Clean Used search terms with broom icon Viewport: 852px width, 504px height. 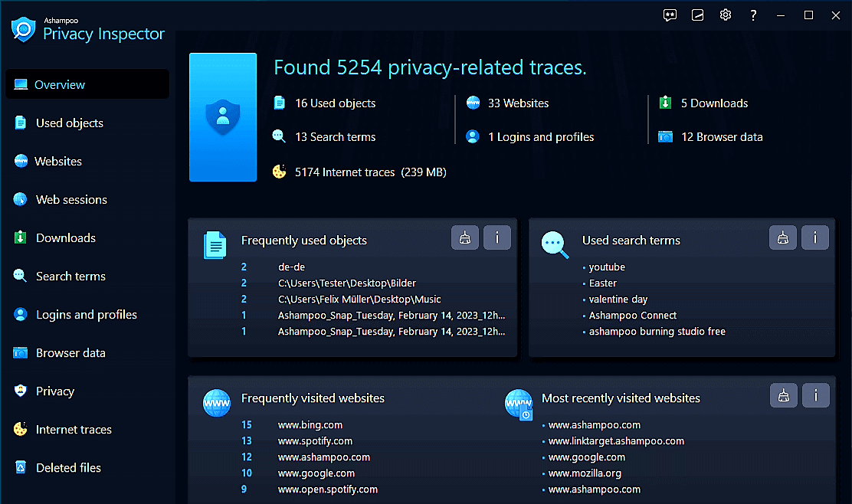[x=783, y=237]
